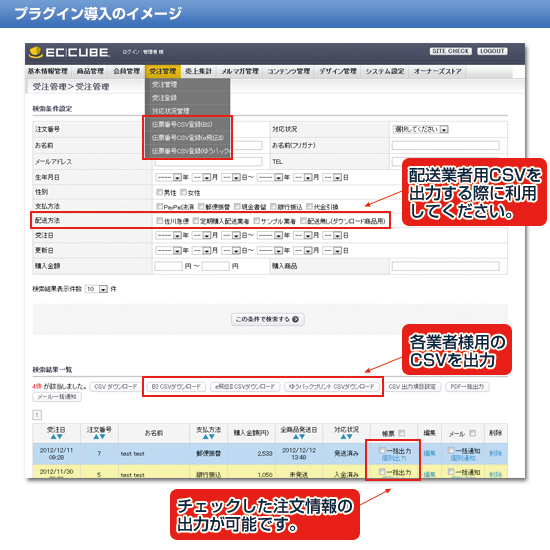
Task: Click the CSV 出力項目設定 button
Action: (412, 387)
